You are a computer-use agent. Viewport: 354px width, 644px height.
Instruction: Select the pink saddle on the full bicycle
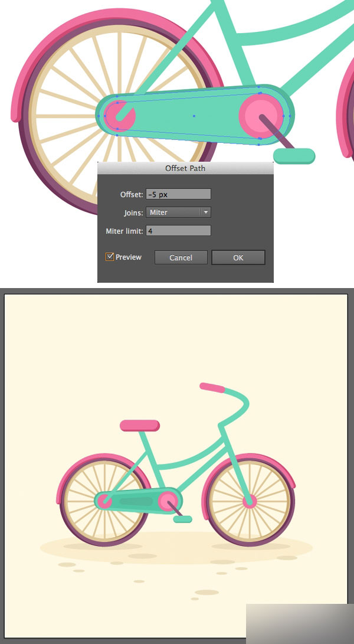click(x=140, y=426)
